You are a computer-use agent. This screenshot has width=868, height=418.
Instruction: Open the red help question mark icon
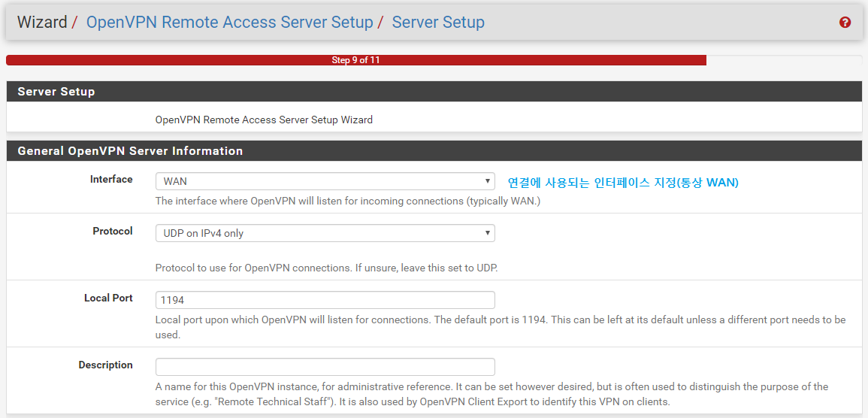click(x=845, y=23)
